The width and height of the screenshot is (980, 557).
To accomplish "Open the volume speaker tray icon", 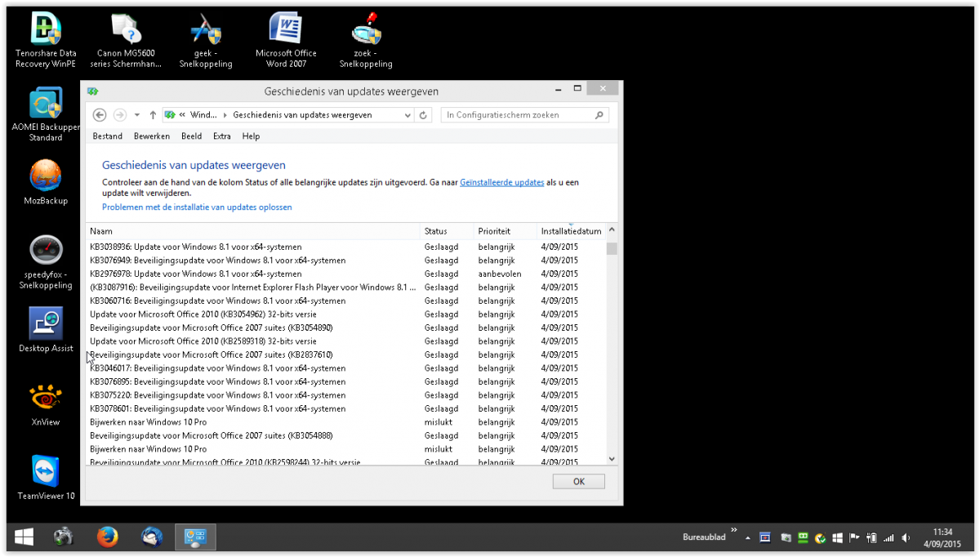I will 906,538.
